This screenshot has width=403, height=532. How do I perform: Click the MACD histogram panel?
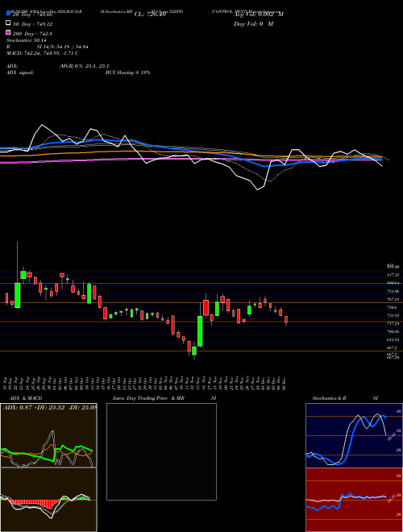pos(48,500)
